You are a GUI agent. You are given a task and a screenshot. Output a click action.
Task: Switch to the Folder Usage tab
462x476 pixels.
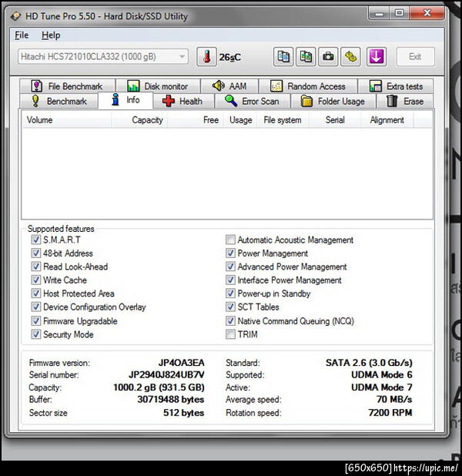pos(333,101)
